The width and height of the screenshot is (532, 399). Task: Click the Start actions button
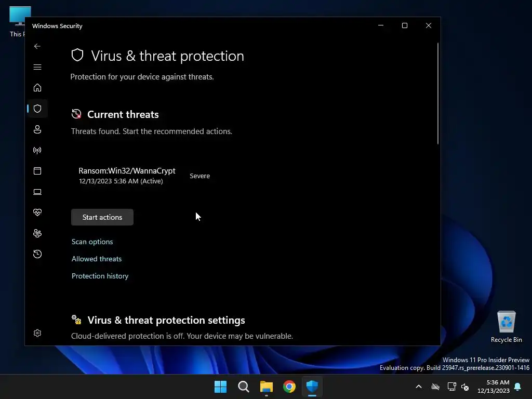102,217
